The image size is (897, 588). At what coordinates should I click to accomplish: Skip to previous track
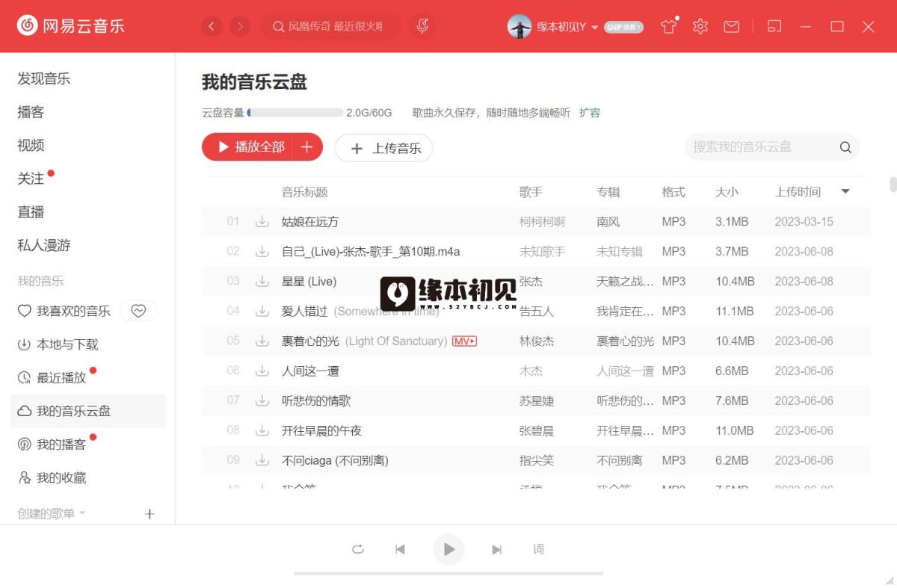click(x=400, y=550)
